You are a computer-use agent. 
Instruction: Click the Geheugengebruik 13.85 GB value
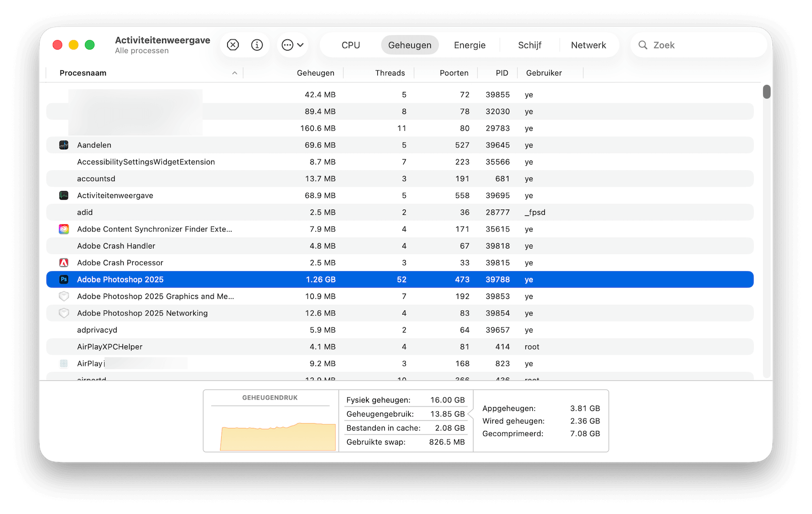pos(448,414)
